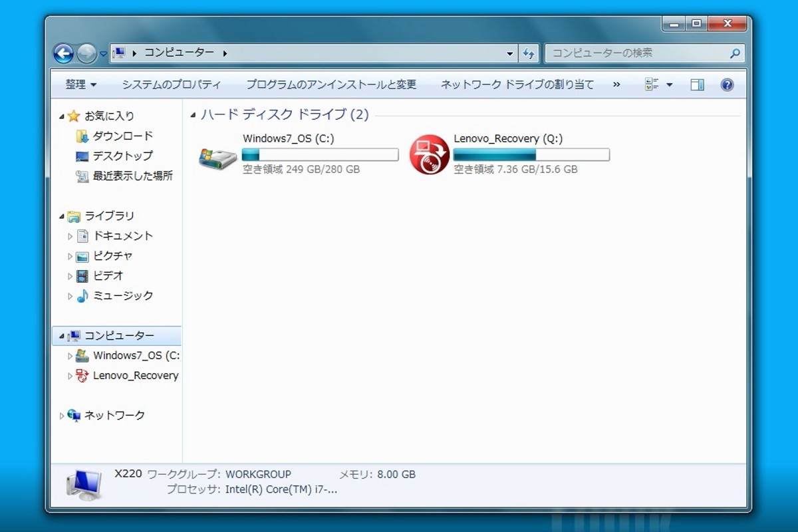The image size is (798, 532).
Task: Click the Forward navigation arrow
Action: [86, 53]
